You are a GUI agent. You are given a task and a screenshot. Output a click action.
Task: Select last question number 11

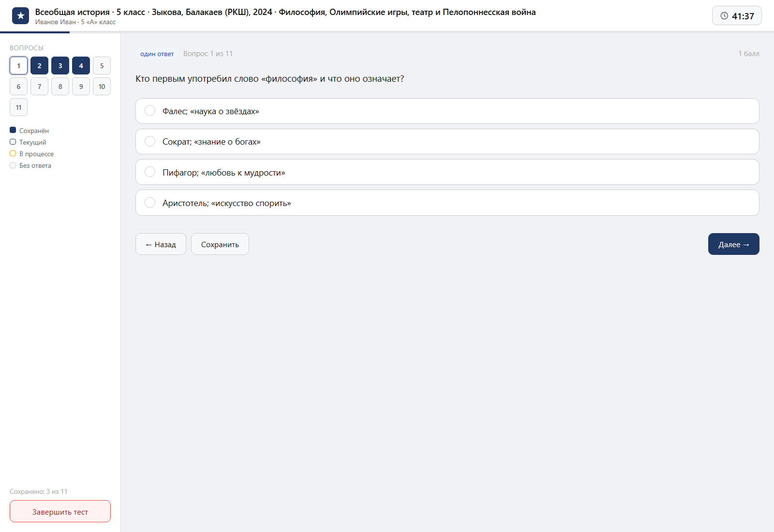pyautogui.click(x=18, y=107)
